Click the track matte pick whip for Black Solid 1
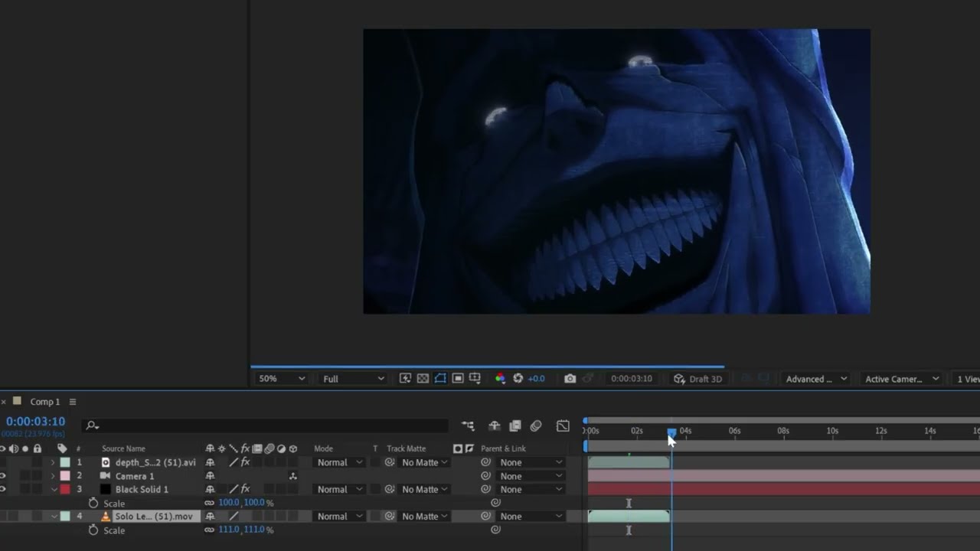The width and height of the screenshot is (980, 551). coord(390,490)
